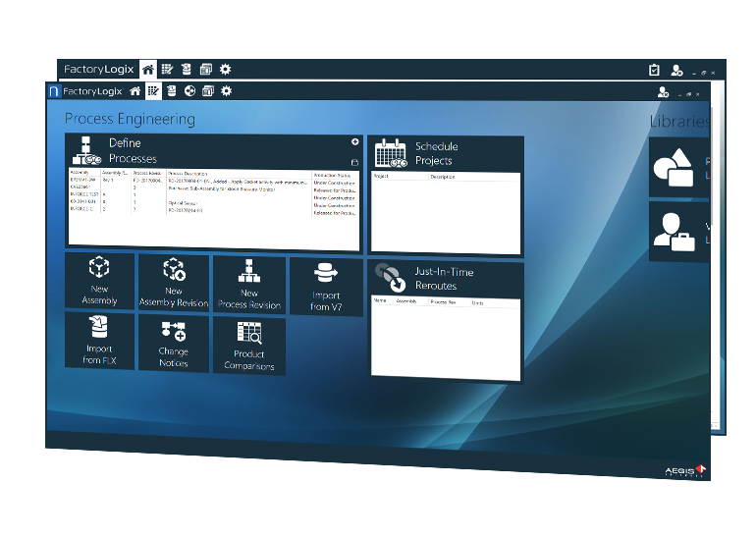
Task: Click the round globe icon in front toolbar
Action: pyautogui.click(x=189, y=91)
